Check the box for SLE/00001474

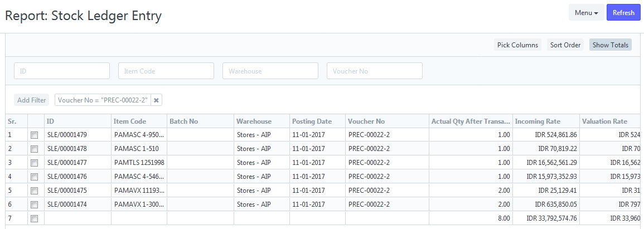click(x=35, y=205)
